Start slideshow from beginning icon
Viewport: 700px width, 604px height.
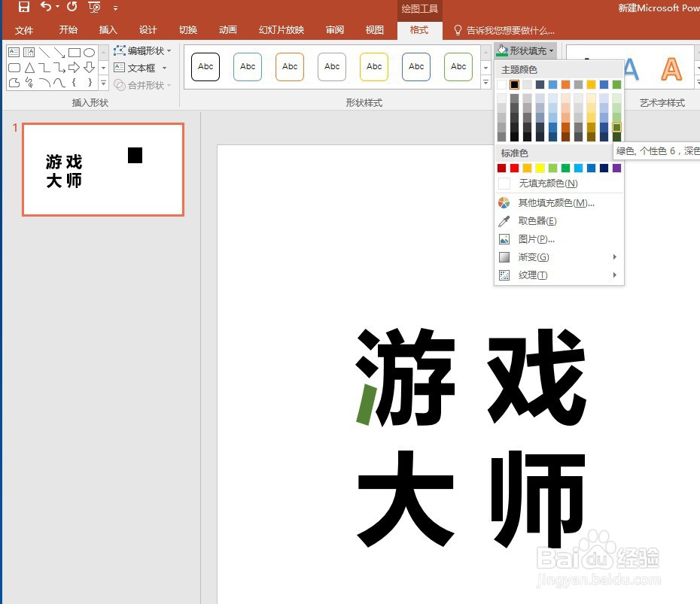coord(94,7)
